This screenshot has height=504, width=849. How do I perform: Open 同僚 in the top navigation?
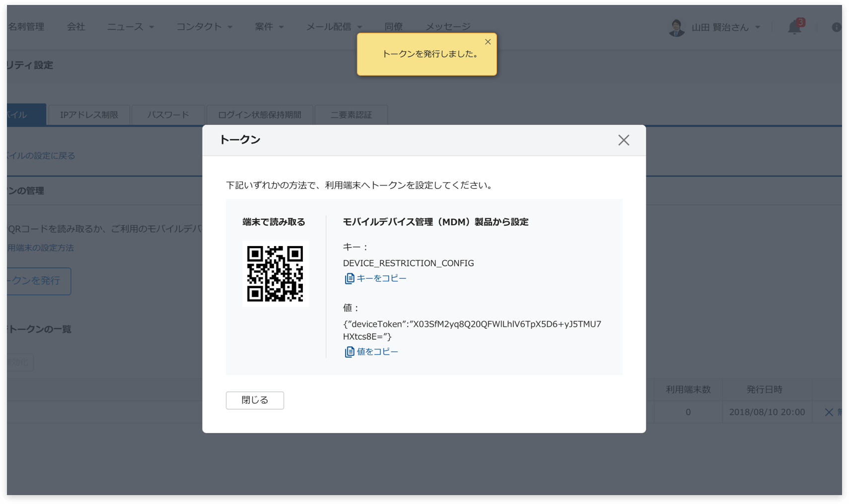click(394, 27)
